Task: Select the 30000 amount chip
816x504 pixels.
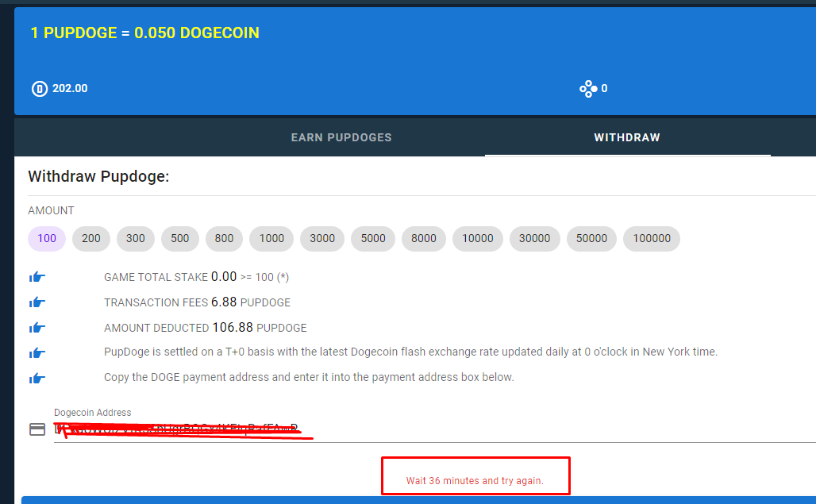Action: (x=534, y=239)
